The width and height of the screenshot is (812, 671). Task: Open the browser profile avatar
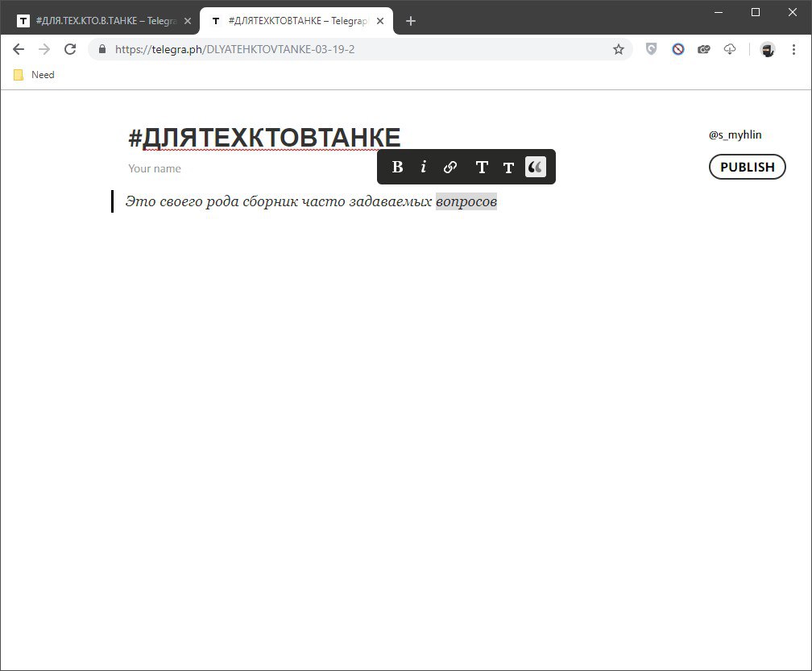point(768,49)
